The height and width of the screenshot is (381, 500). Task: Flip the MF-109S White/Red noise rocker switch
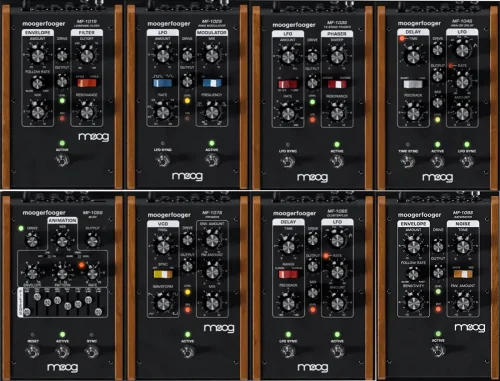coord(463,274)
